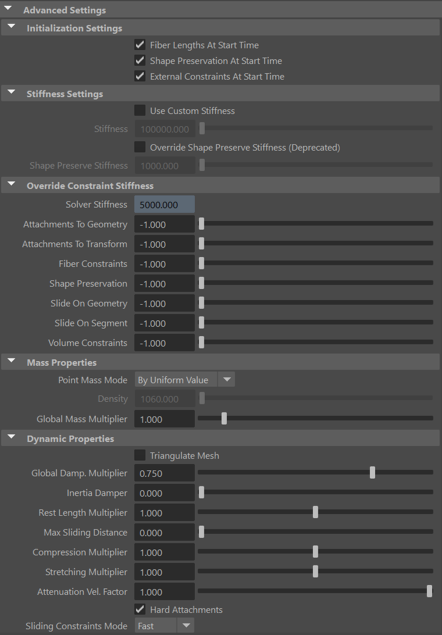The width and height of the screenshot is (442, 635).
Task: Uncheck Fiber Lengths At Start Time
Action: (140, 45)
